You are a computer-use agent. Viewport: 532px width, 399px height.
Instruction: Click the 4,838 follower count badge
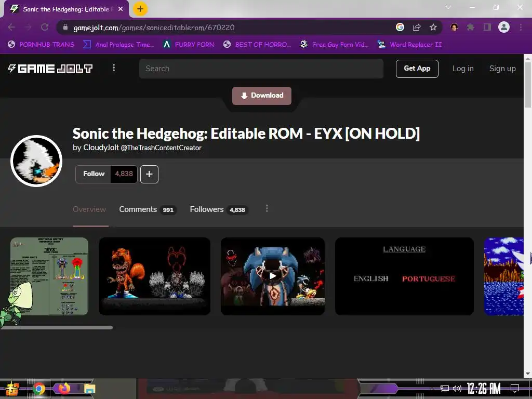(124, 174)
